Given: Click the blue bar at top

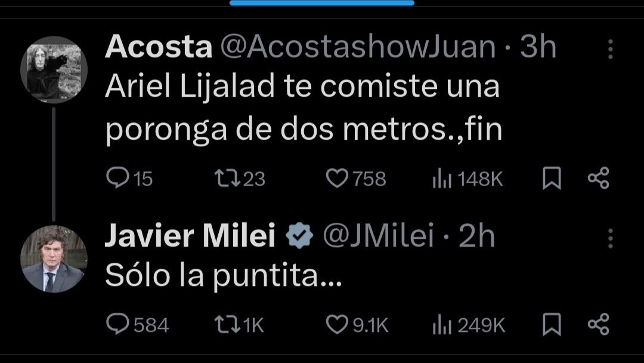Looking at the screenshot, I should 322,3.
